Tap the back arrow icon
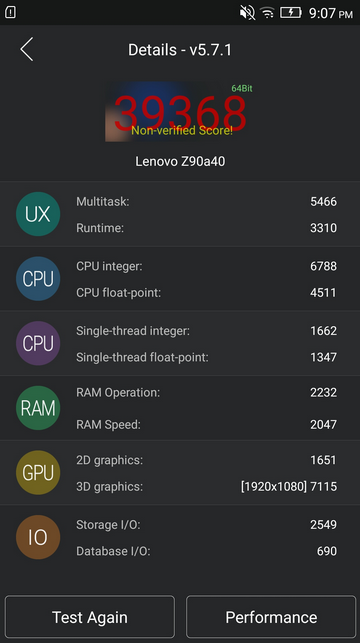 click(27, 49)
